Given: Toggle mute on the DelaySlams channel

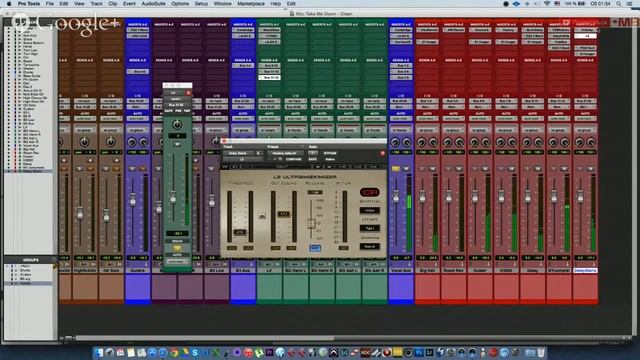Looking at the screenshot, I should pyautogui.click(x=591, y=168).
